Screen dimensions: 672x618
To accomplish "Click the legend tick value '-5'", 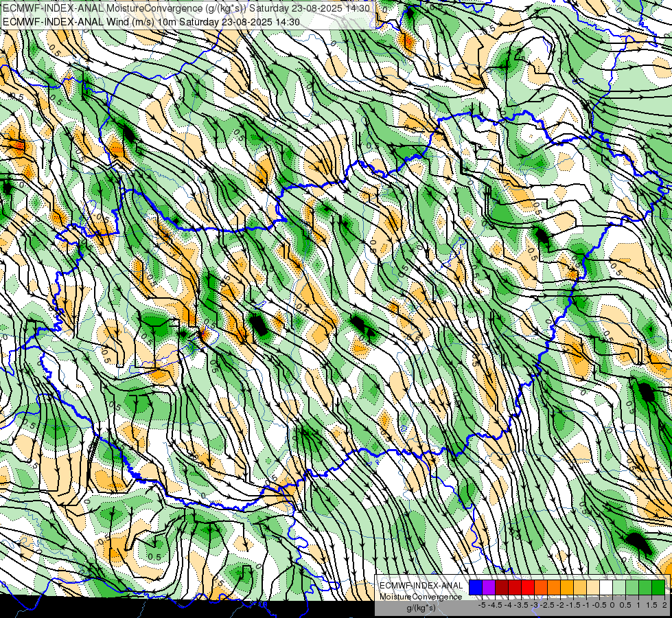I will pyautogui.click(x=482, y=605).
